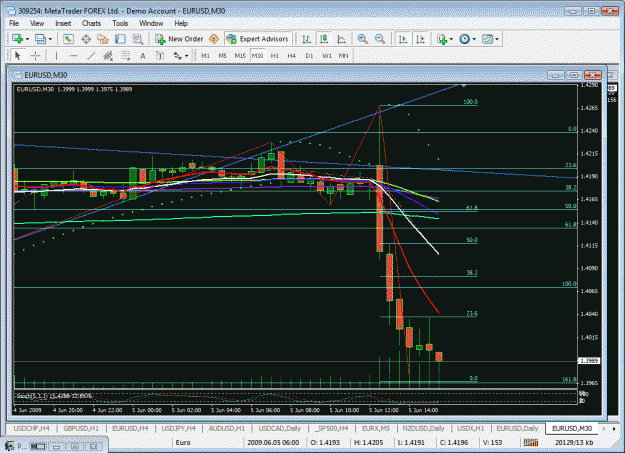The width and height of the screenshot is (625, 453).
Task: Expand the Templates dropdown arrow
Action: click(497, 39)
